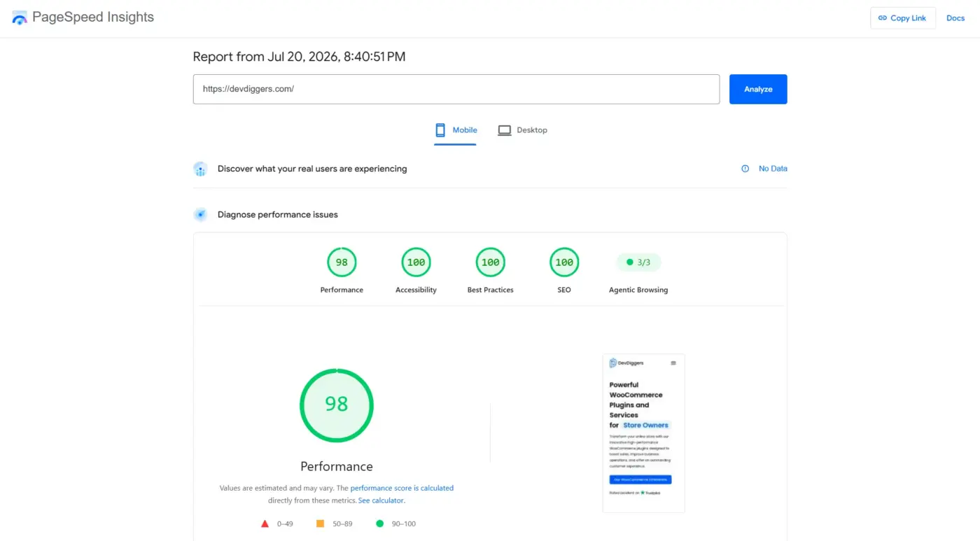The height and width of the screenshot is (541, 980).
Task: Click the Best Practices category label
Action: click(x=490, y=290)
